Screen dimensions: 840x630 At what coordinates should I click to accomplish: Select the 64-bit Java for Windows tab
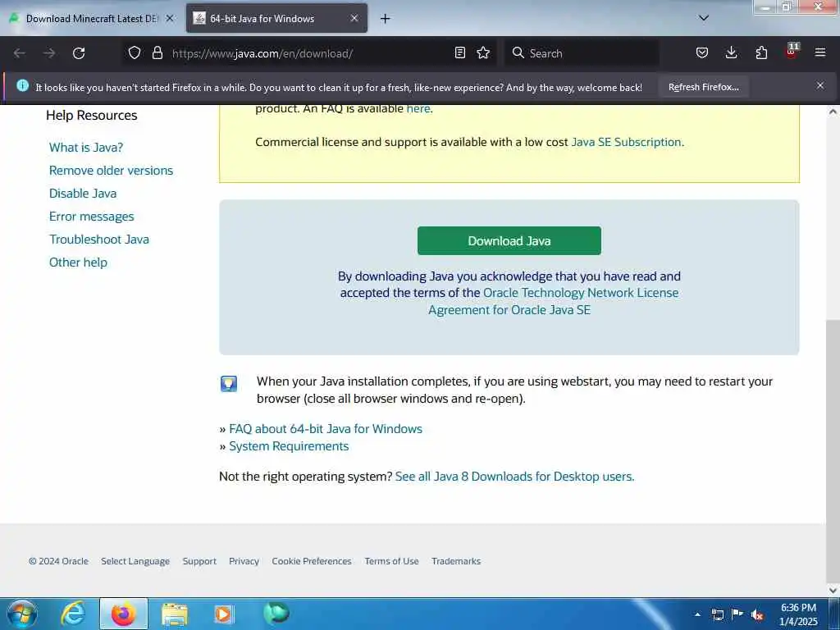tap(276, 18)
